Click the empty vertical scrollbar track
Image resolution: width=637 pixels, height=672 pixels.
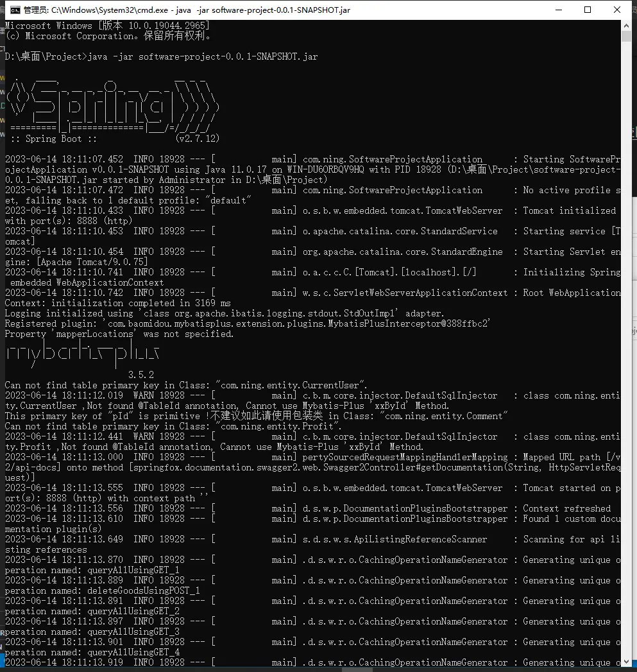[x=626, y=343]
